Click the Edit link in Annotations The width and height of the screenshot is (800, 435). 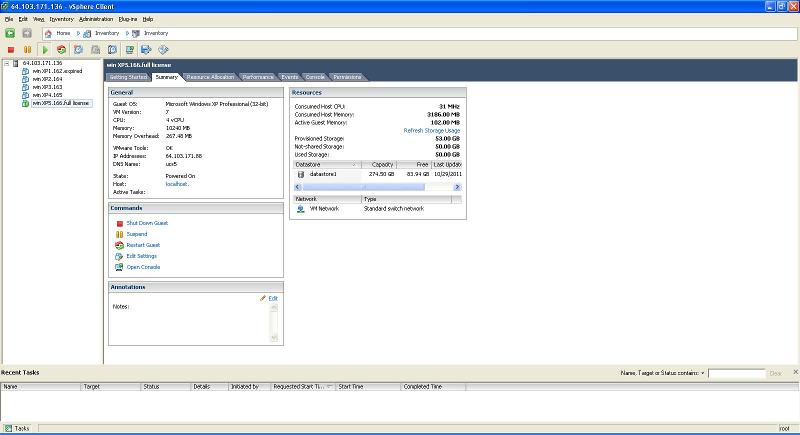[x=273, y=299]
